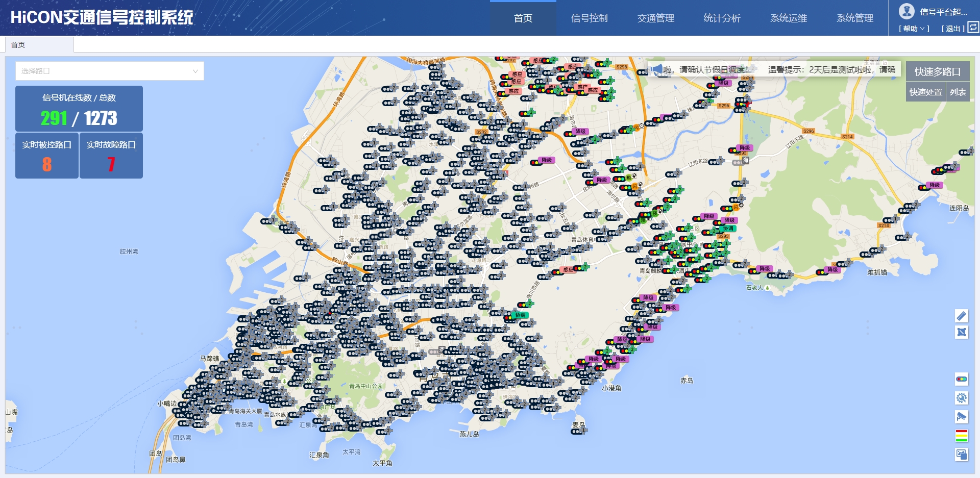
Task: Expand the 选择路口 intersection dropdown
Action: point(110,71)
